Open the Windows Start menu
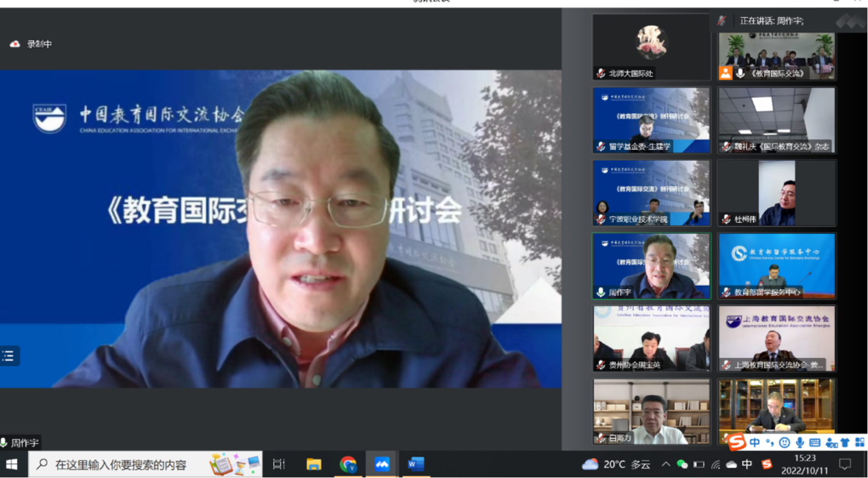This screenshot has width=868, height=478. (12, 464)
